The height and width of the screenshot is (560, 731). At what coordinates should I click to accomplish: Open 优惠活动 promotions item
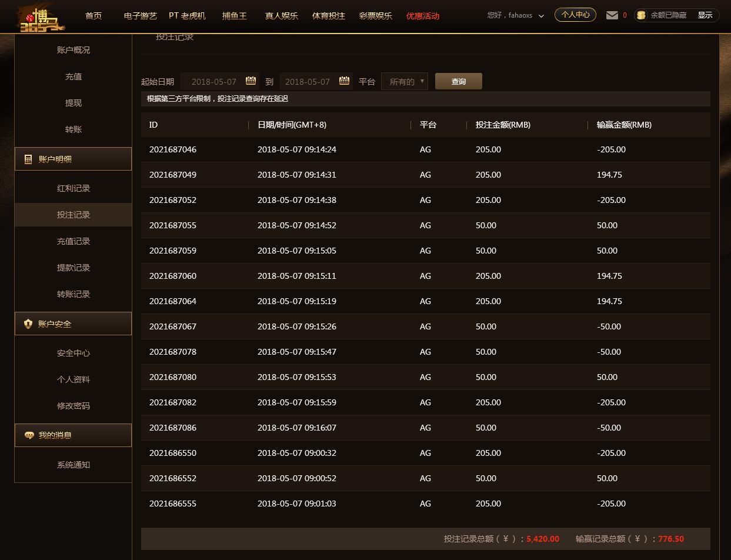tap(423, 16)
